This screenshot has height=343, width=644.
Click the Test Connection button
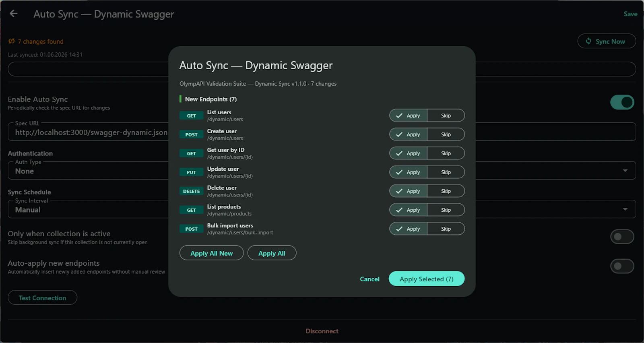click(42, 298)
